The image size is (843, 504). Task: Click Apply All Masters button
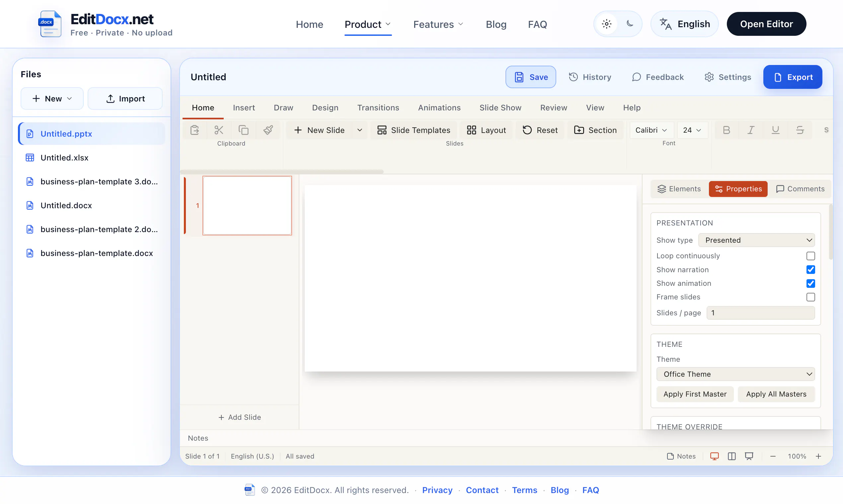tap(776, 394)
